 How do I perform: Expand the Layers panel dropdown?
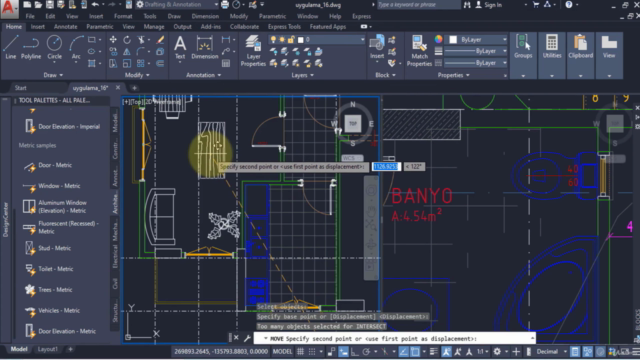coord(303,75)
